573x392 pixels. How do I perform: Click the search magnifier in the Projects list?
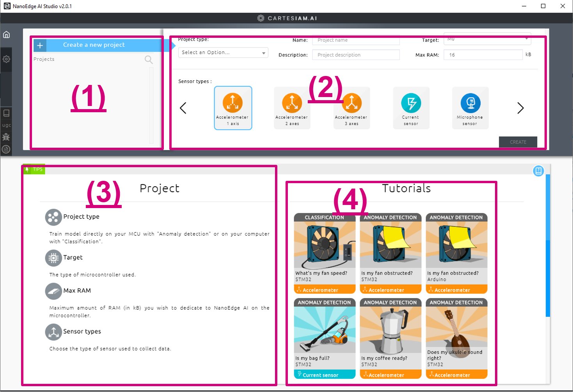tap(149, 60)
